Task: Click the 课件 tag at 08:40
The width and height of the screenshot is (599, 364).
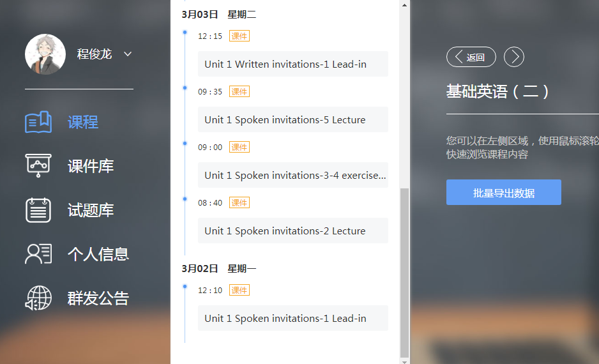Action: (x=239, y=203)
